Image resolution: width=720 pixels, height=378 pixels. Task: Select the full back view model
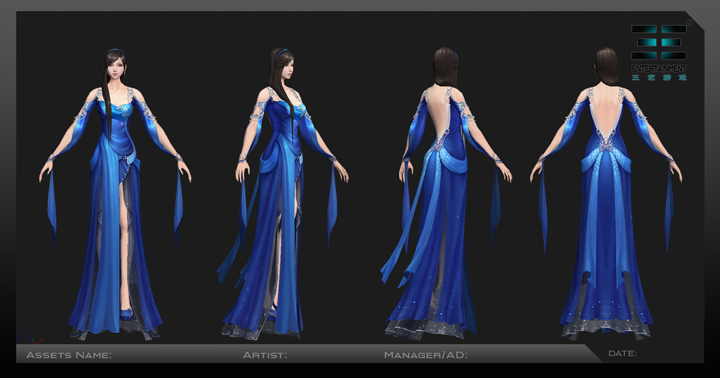606,193
